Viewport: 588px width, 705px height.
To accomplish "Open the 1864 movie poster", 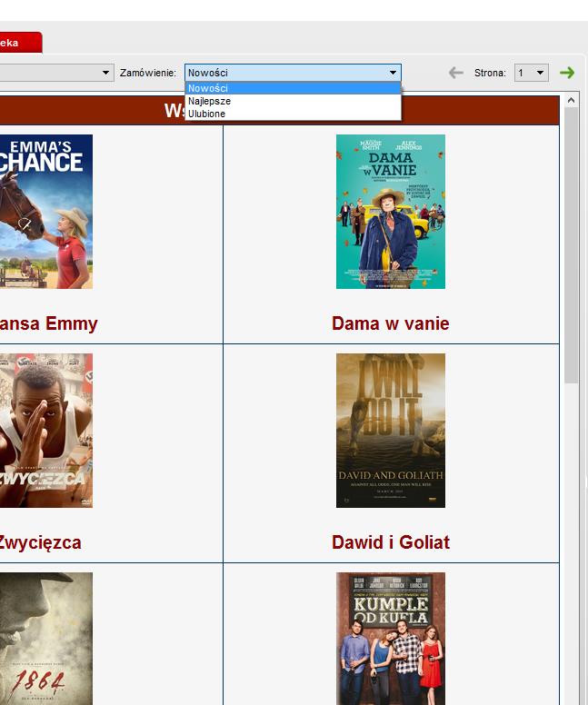I will coord(45,639).
